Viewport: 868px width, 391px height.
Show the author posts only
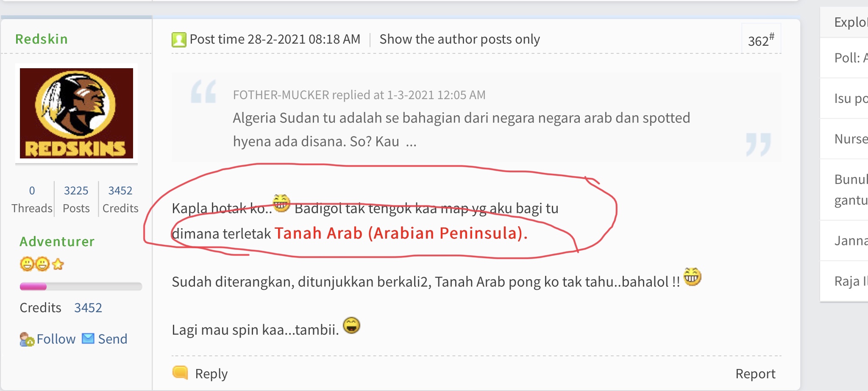(x=459, y=39)
